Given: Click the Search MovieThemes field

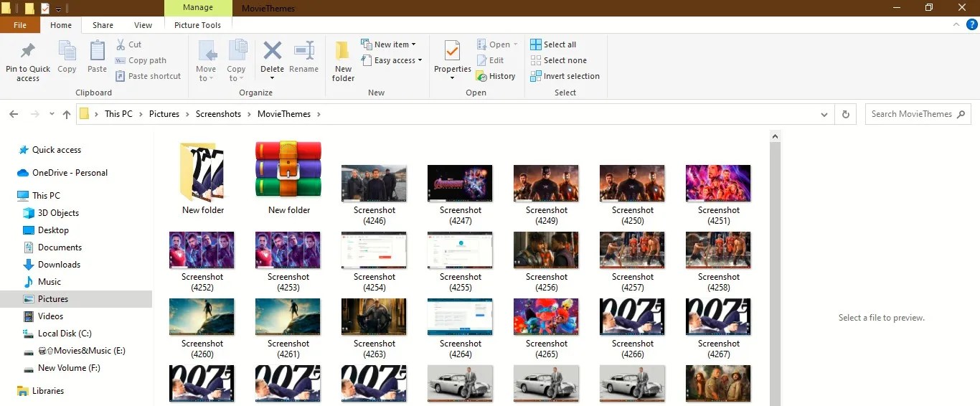Looking at the screenshot, I should (x=918, y=114).
